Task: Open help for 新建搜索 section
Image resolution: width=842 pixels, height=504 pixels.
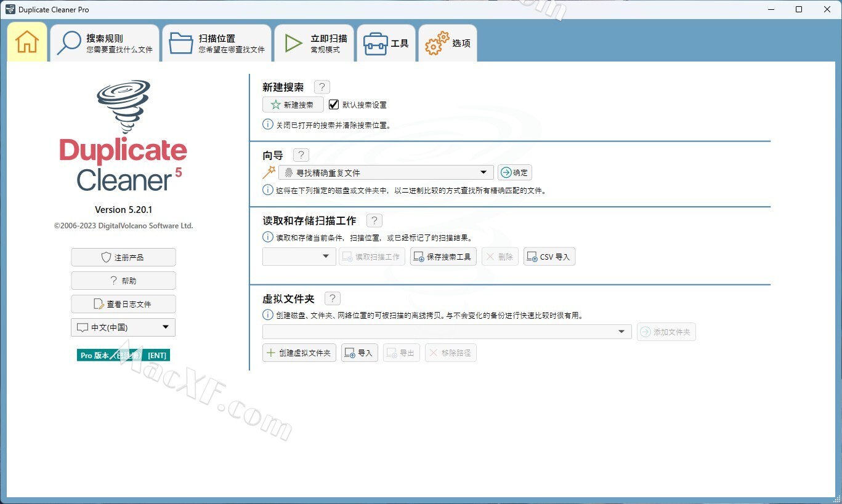Action: point(322,87)
